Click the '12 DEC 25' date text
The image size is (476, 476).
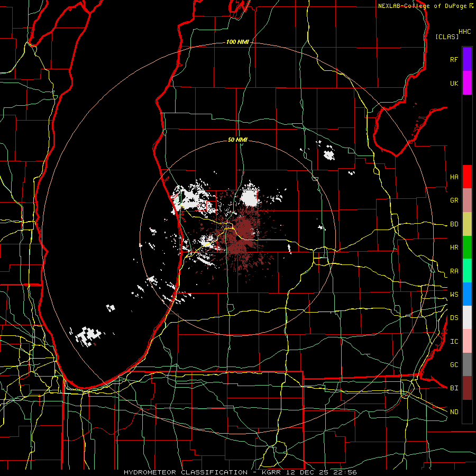307,472
